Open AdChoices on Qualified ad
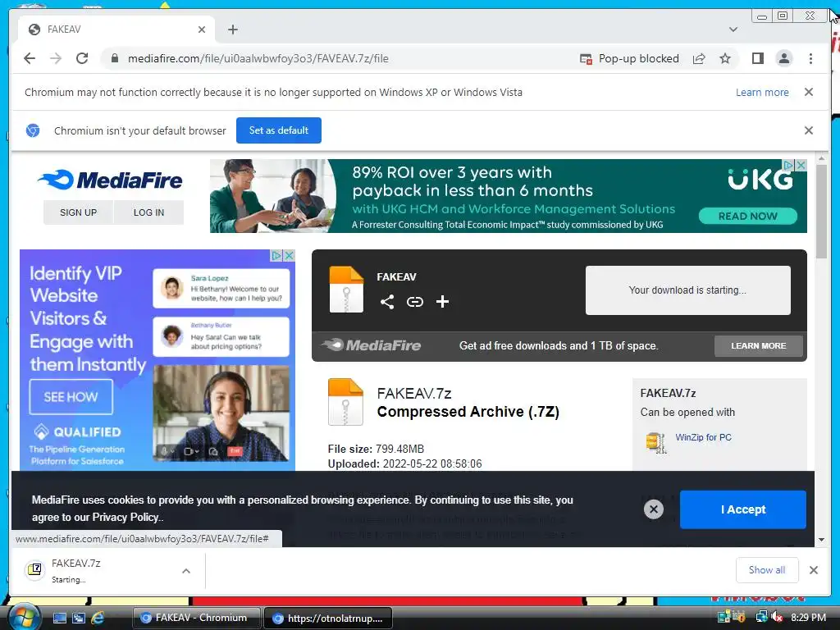 point(276,256)
